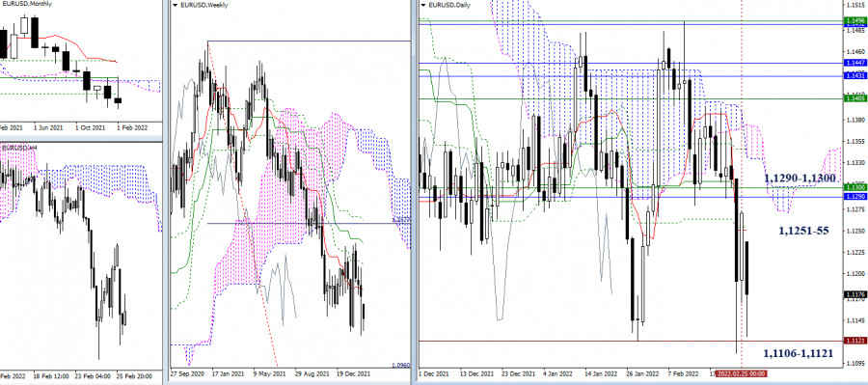
Task: Select the dark red horizontal line at 1.1121
Action: tap(628, 341)
